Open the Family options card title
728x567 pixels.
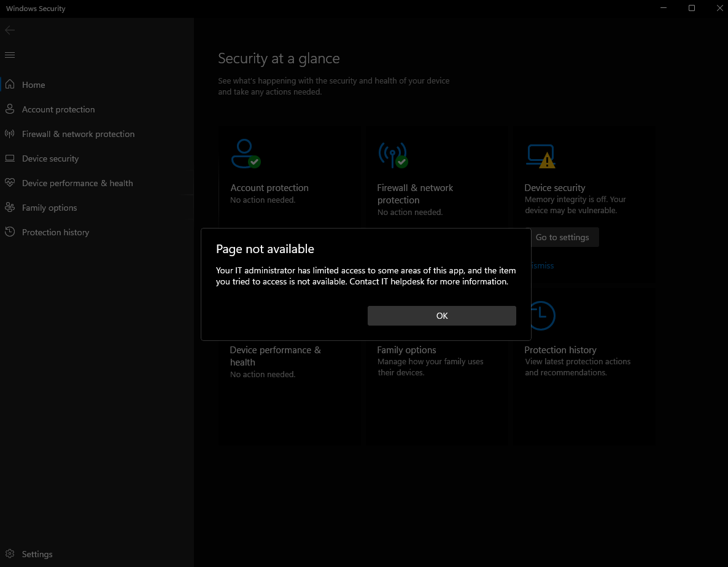(x=406, y=350)
